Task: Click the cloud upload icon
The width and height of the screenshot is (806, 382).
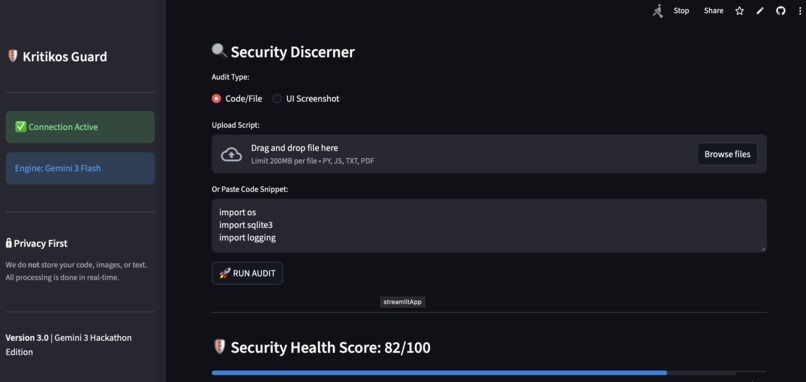Action: click(x=231, y=154)
